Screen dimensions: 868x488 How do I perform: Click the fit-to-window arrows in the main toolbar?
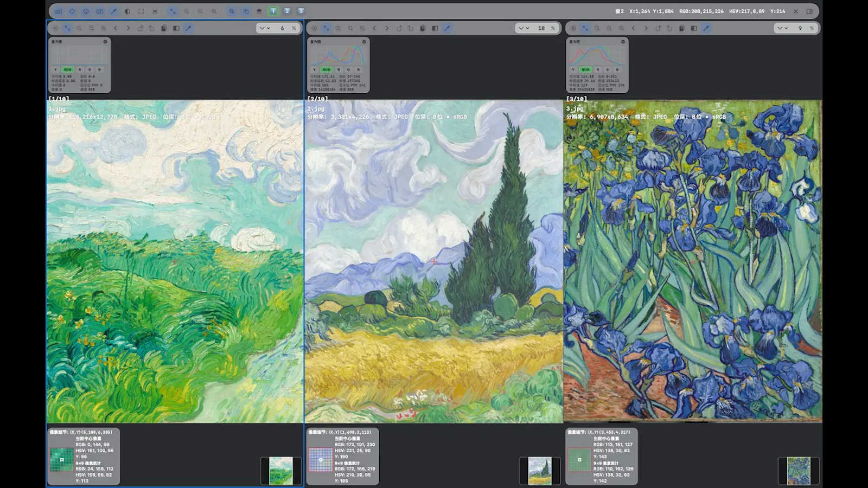click(x=173, y=11)
